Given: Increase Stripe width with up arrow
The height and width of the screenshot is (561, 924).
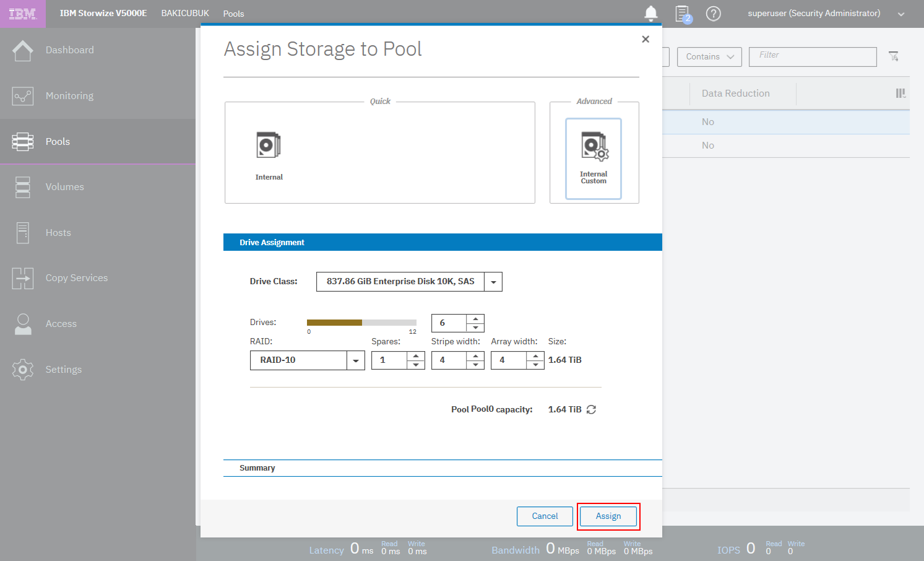Looking at the screenshot, I should pos(475,356).
